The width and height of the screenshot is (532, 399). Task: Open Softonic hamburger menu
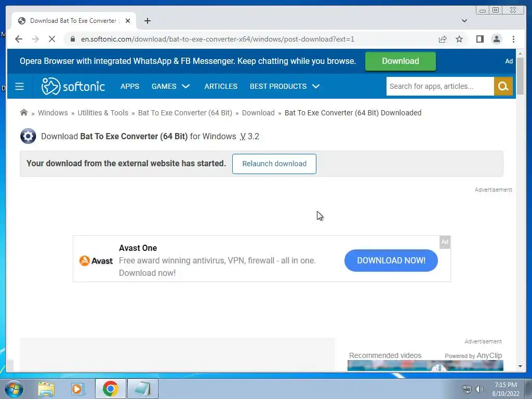click(x=19, y=86)
